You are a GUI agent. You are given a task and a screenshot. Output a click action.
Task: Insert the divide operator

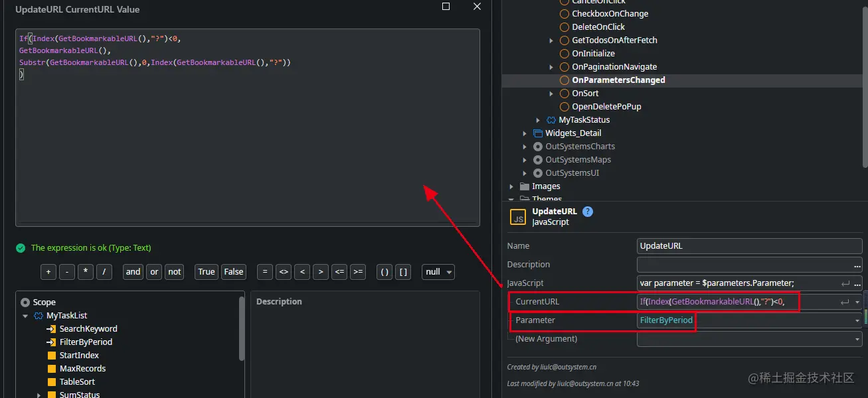(x=104, y=271)
